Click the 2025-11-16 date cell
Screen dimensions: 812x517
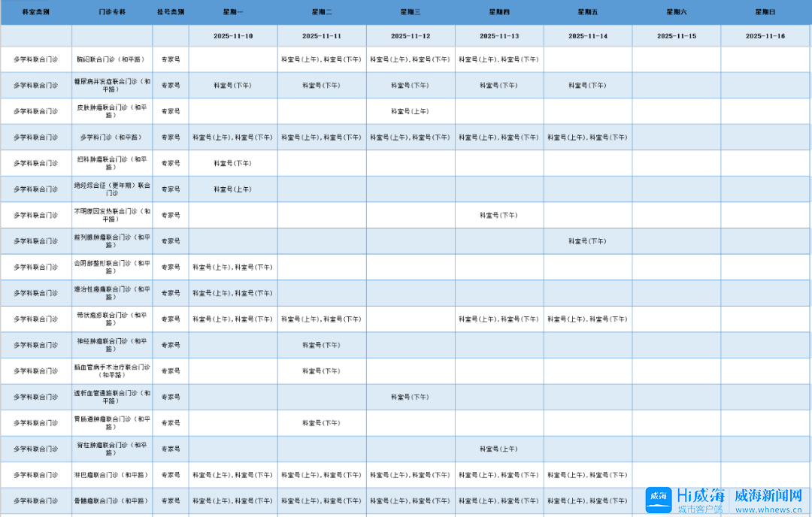(765, 36)
